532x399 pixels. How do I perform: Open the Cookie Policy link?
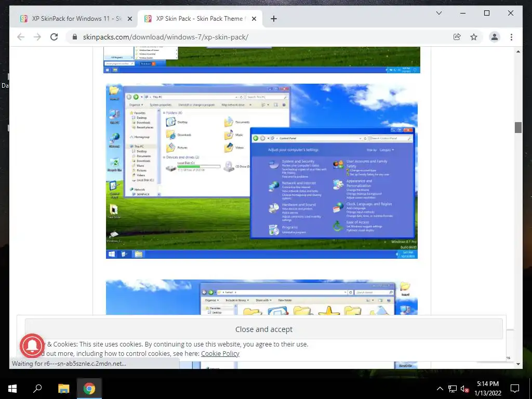pyautogui.click(x=220, y=353)
